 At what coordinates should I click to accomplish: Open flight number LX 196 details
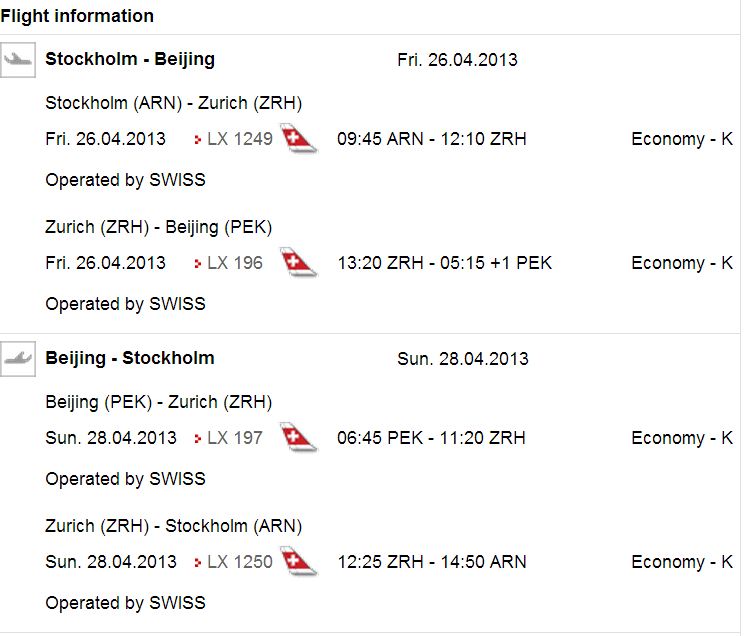[234, 263]
